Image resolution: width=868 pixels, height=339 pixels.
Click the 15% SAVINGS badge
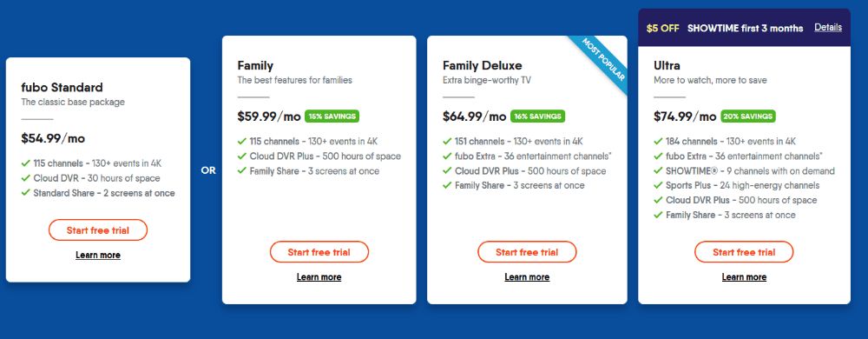pyautogui.click(x=332, y=116)
